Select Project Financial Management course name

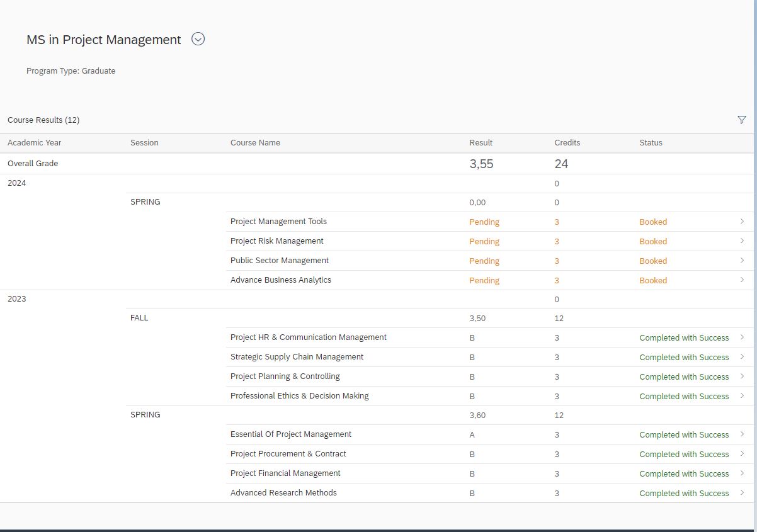click(285, 473)
